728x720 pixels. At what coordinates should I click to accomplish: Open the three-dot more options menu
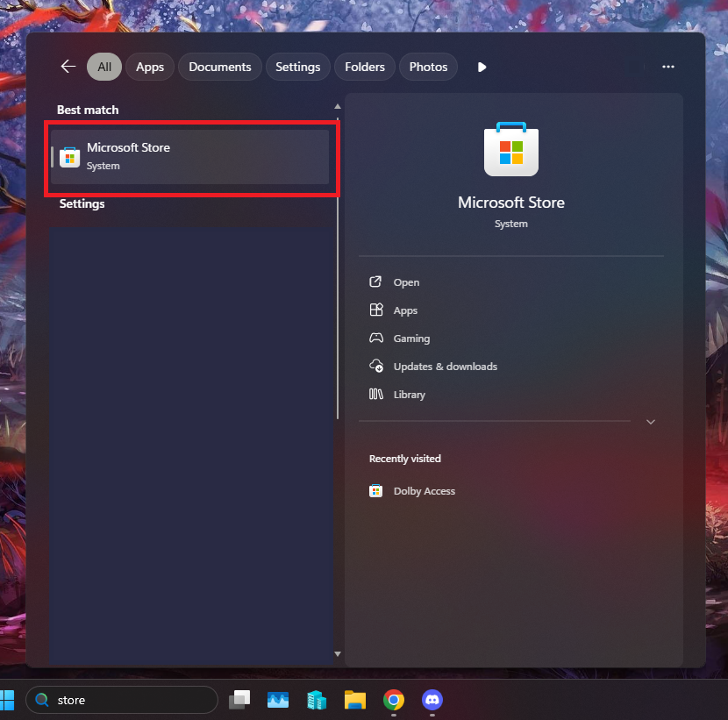point(668,67)
